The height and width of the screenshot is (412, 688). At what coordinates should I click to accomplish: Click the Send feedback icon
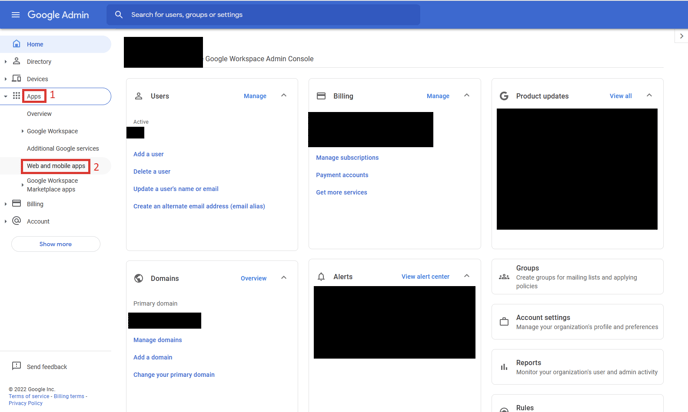click(16, 367)
